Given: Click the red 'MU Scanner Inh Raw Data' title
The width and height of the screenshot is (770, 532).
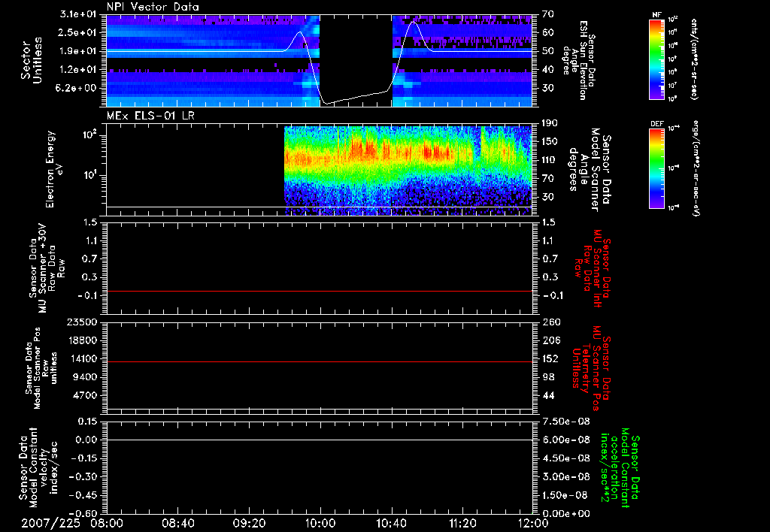Looking at the screenshot, I should coord(593,268).
